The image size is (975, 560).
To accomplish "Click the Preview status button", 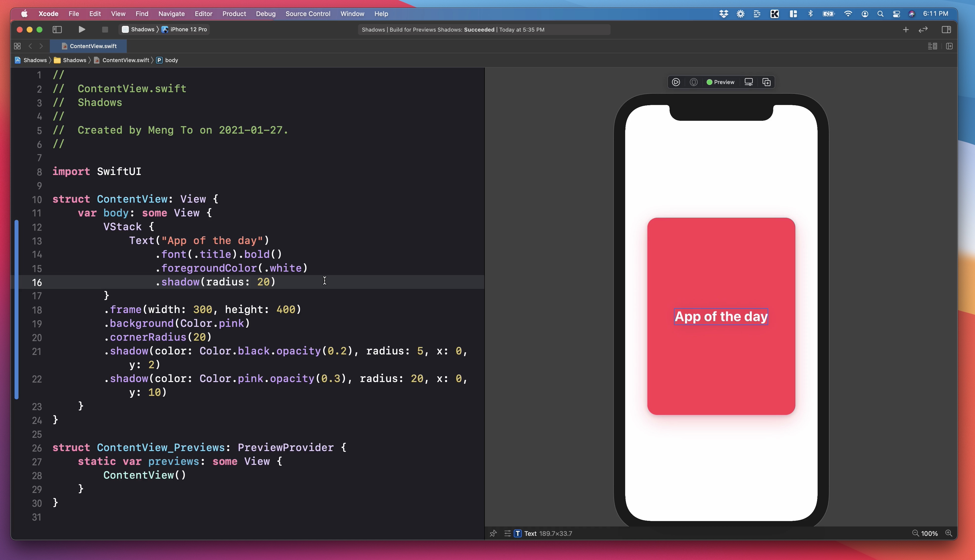I will [721, 82].
